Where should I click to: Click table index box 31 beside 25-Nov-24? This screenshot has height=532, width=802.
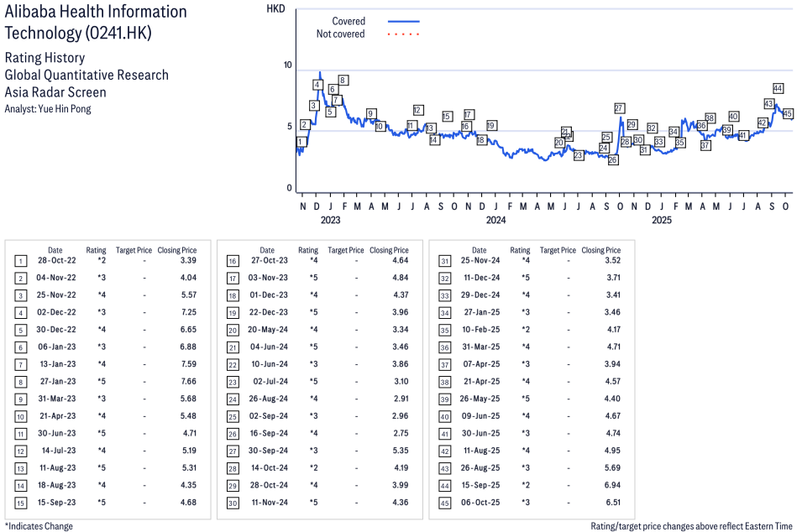tap(445, 261)
